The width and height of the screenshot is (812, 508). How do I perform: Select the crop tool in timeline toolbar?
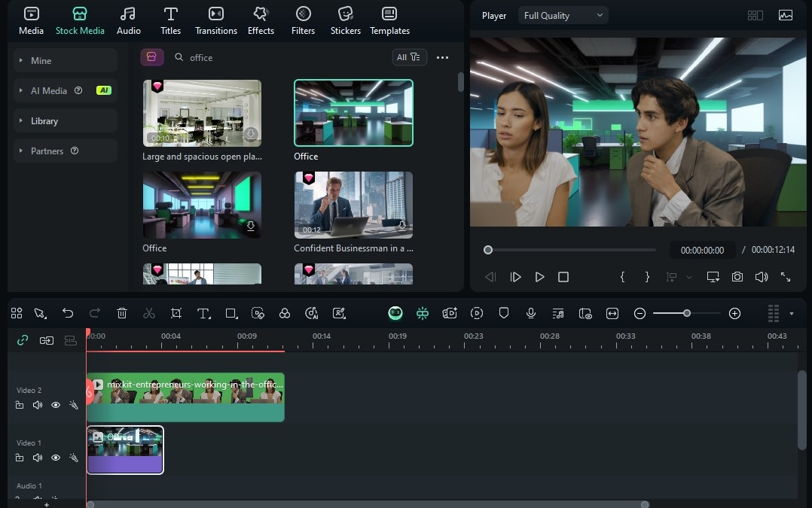point(176,313)
